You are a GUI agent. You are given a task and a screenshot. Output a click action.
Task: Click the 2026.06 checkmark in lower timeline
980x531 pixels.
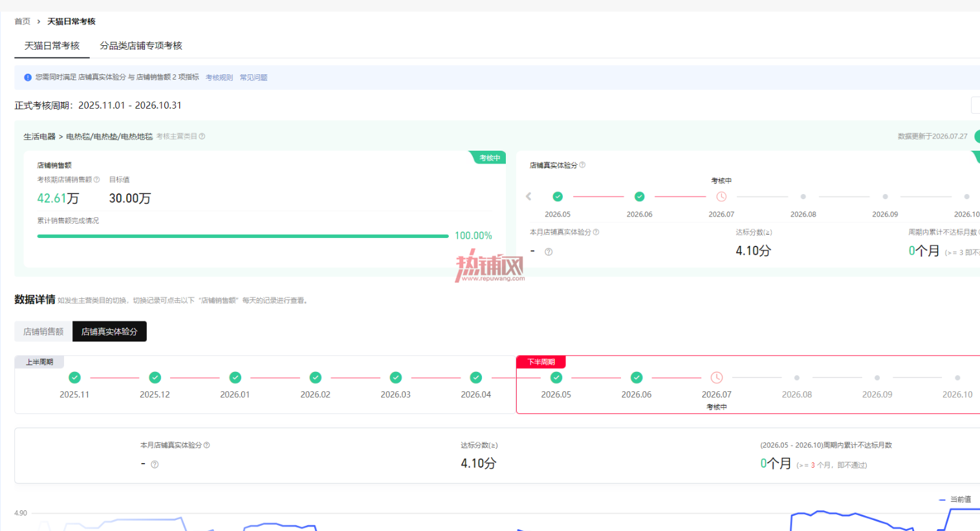pyautogui.click(x=637, y=378)
